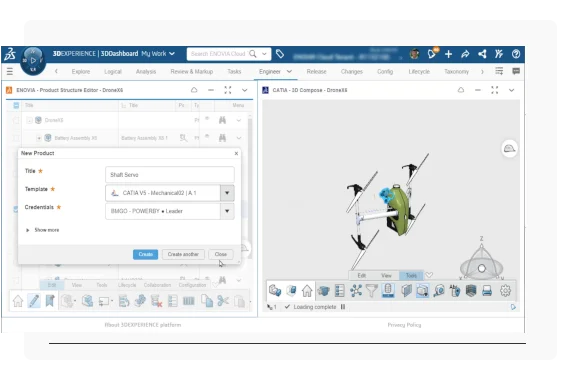Click the Create another button
Viewport: 570px width, 380px height.
[x=183, y=254]
